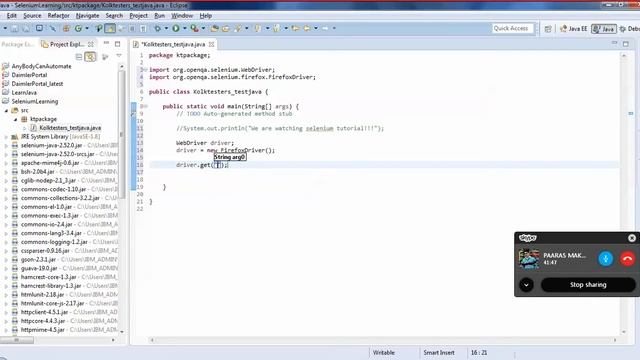Click the Save All toolbar icon
640x360 pixels.
(x=25, y=29)
